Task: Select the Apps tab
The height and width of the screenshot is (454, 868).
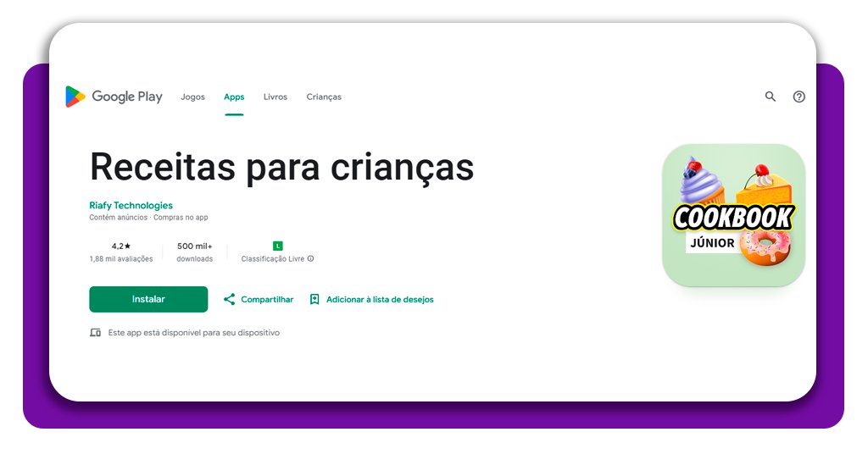Action: pyautogui.click(x=234, y=97)
